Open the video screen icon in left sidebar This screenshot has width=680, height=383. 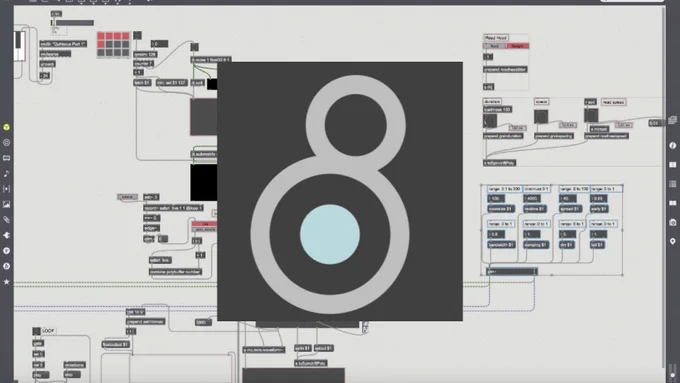7,158
